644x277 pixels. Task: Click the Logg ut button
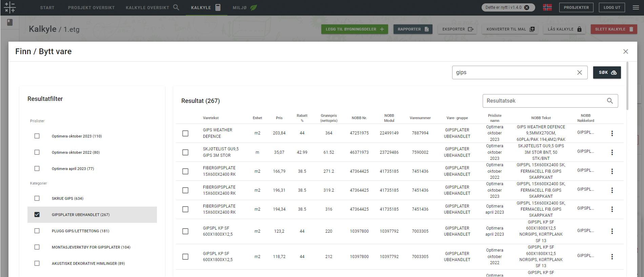(611, 7)
